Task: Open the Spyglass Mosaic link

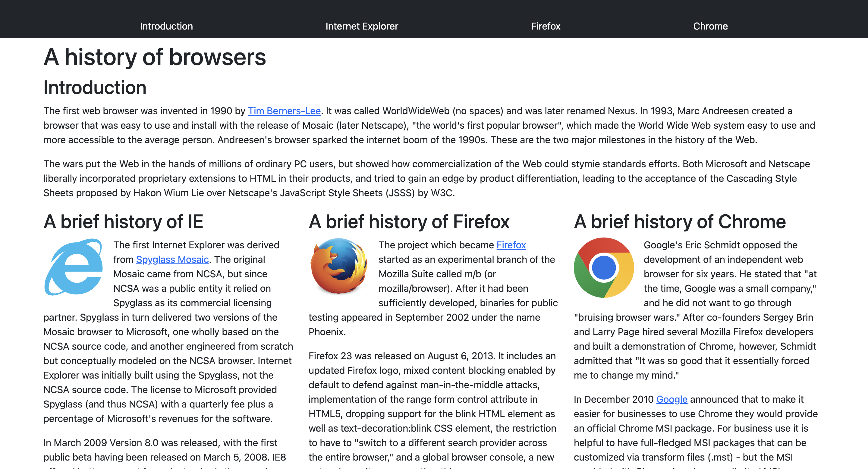Action: [172, 260]
